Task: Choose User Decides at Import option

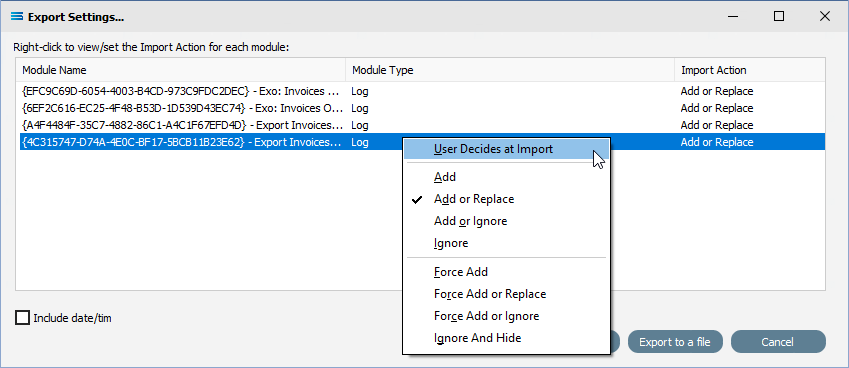Action: coord(506,149)
